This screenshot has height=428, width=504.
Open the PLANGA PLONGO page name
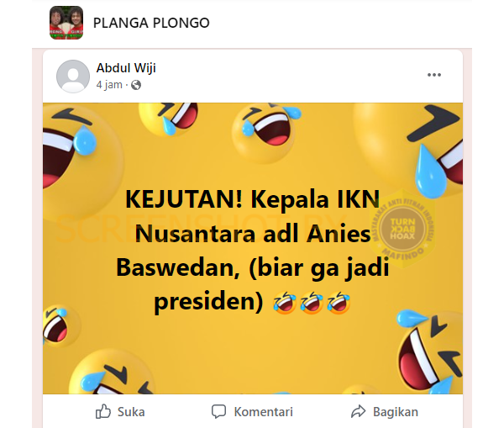[x=151, y=23]
